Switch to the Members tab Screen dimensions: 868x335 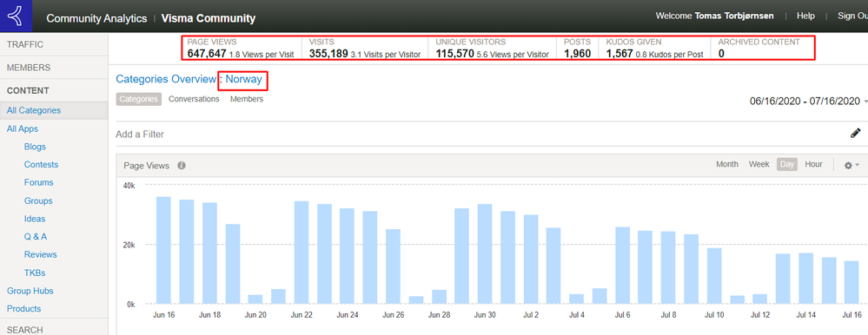point(247,99)
